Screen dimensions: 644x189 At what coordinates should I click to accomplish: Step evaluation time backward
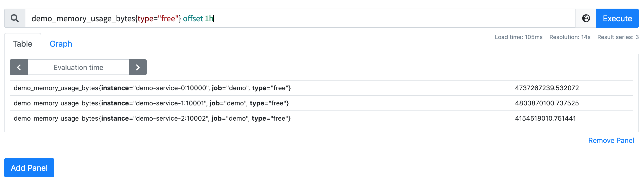point(19,67)
